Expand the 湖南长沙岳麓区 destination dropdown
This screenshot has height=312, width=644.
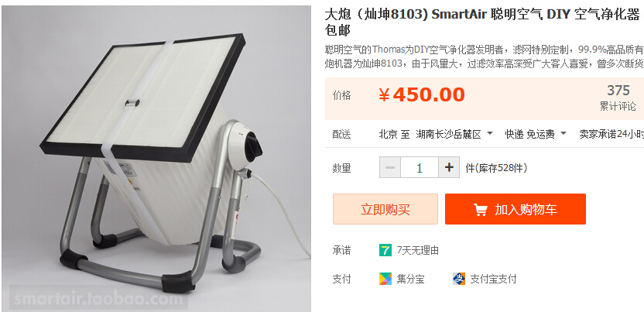(454, 134)
